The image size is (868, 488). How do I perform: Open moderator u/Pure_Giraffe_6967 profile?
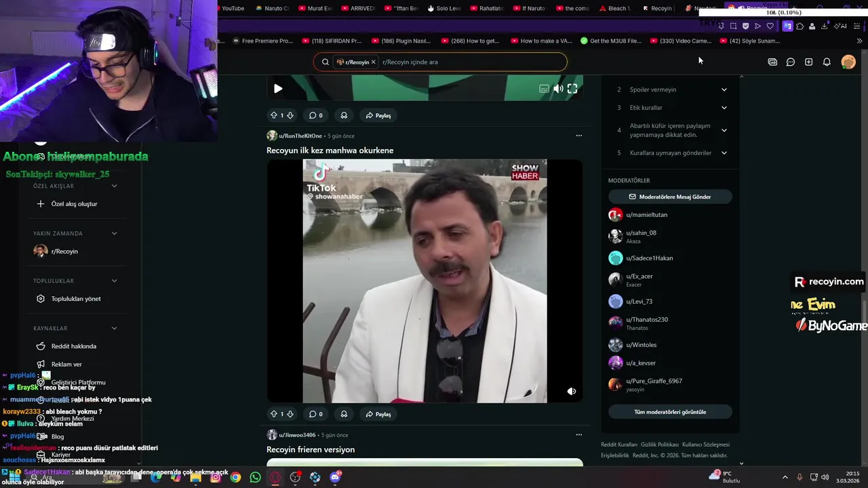654,381
